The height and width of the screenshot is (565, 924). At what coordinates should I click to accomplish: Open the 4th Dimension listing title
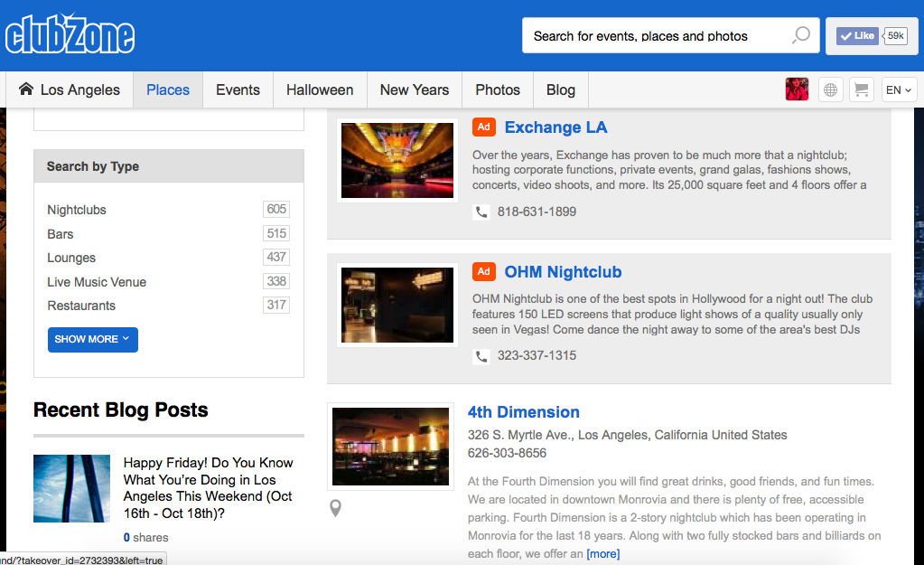tap(523, 412)
